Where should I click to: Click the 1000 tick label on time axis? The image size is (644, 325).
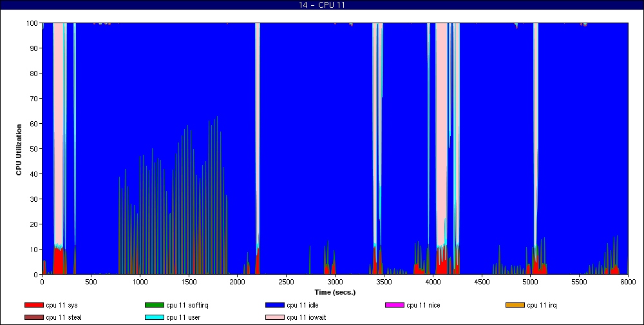pos(140,282)
